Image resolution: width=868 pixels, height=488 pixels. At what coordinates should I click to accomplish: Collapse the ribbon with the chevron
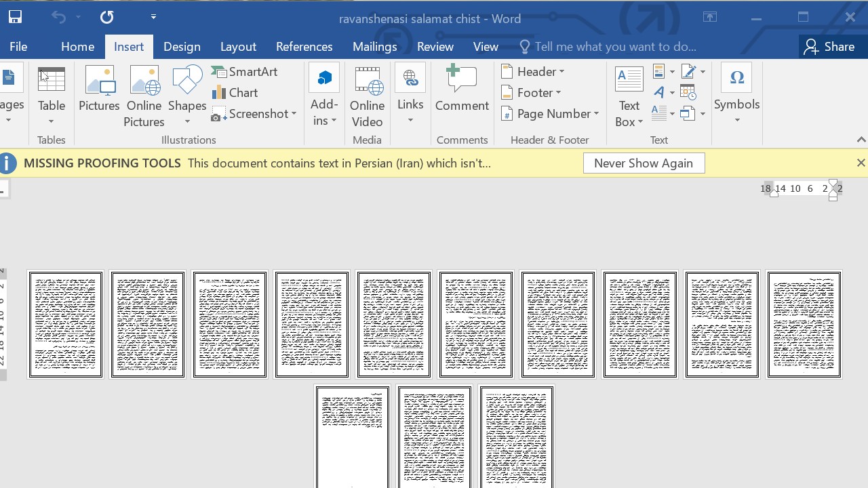click(861, 140)
